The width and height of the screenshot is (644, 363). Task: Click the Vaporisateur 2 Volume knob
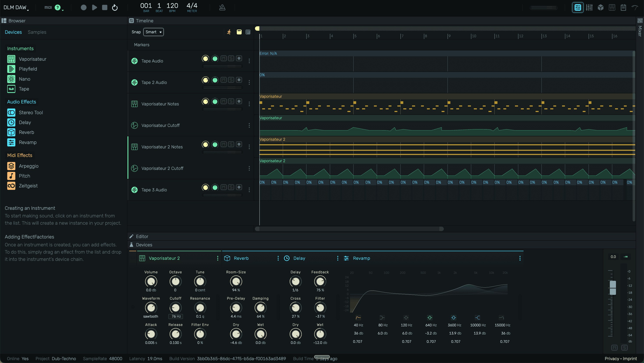(151, 281)
